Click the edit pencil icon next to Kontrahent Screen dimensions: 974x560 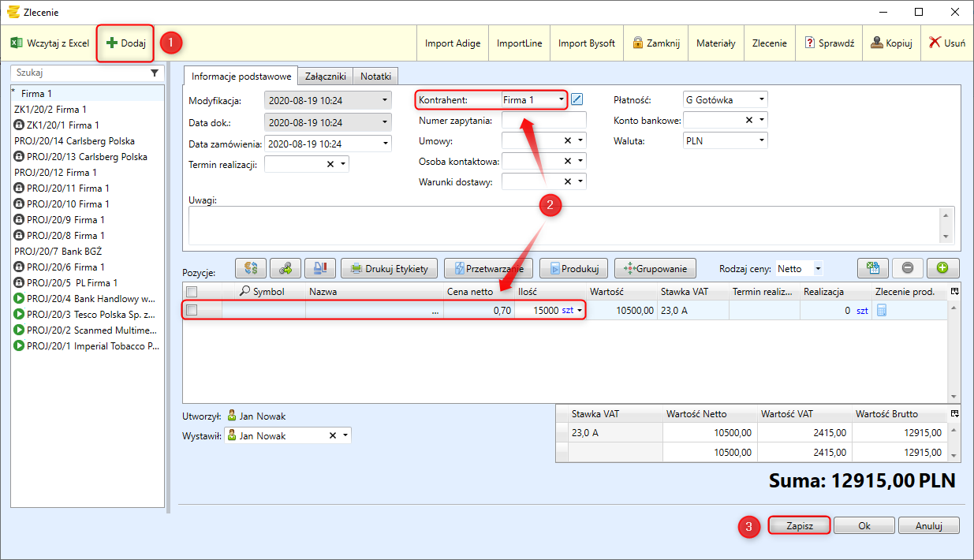coord(577,99)
